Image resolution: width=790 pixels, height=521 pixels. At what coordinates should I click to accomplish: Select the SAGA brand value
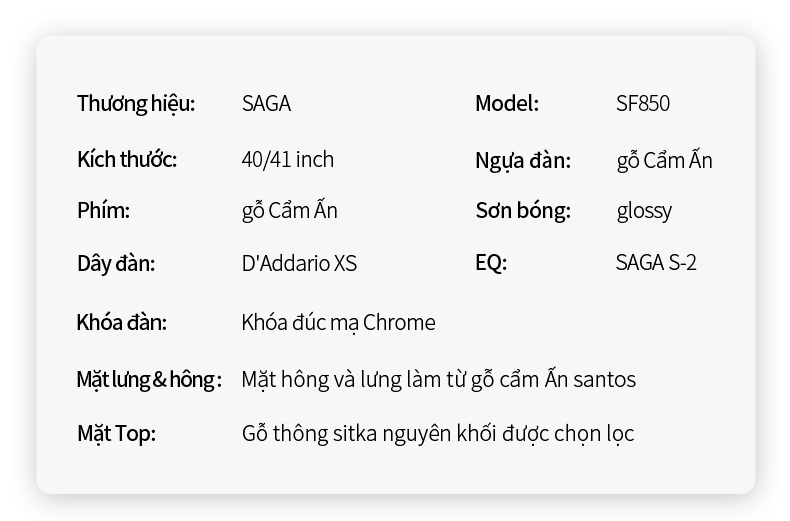(266, 104)
